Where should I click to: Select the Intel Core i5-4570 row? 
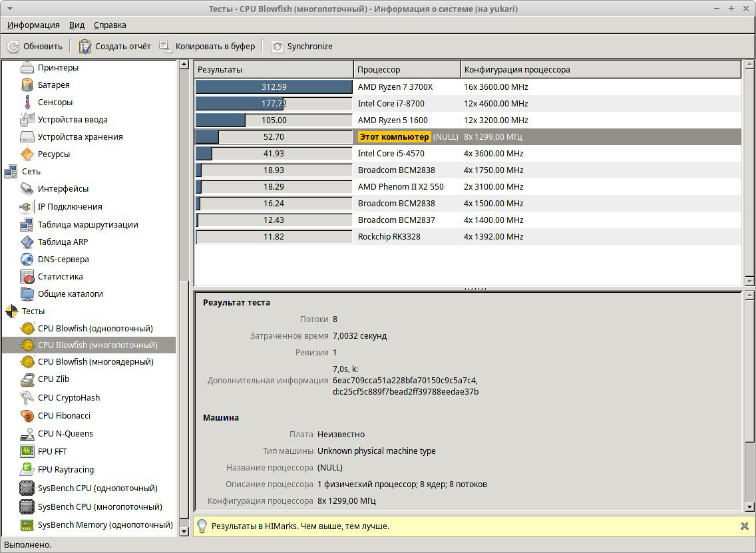[x=468, y=153]
